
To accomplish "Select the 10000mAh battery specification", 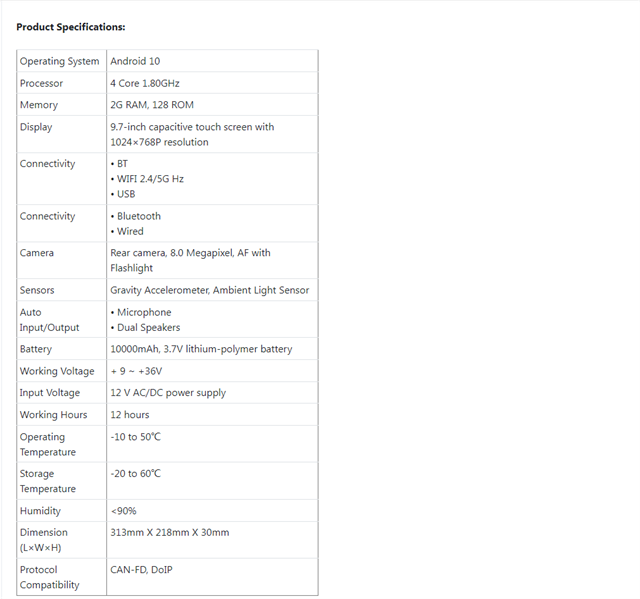I will pyautogui.click(x=201, y=349).
